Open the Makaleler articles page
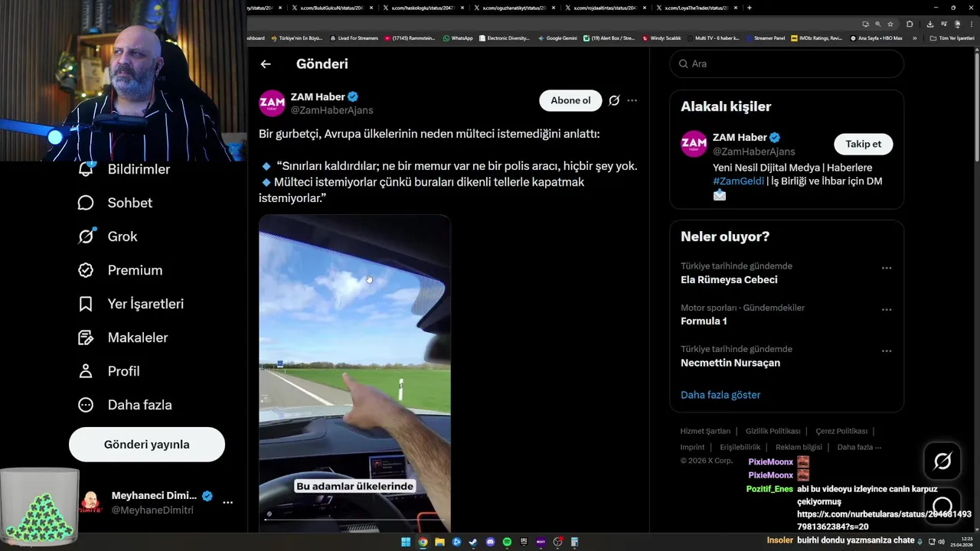980x551 pixels. tap(122, 337)
